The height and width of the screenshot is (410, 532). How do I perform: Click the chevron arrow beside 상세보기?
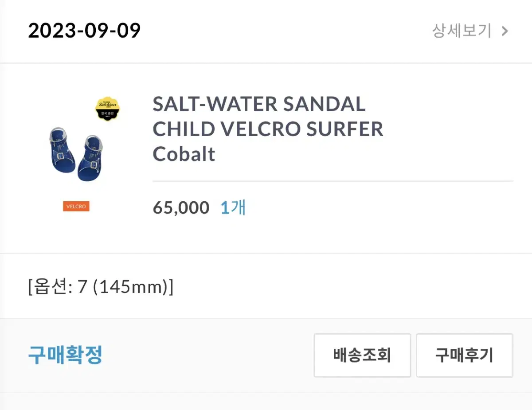click(x=505, y=31)
